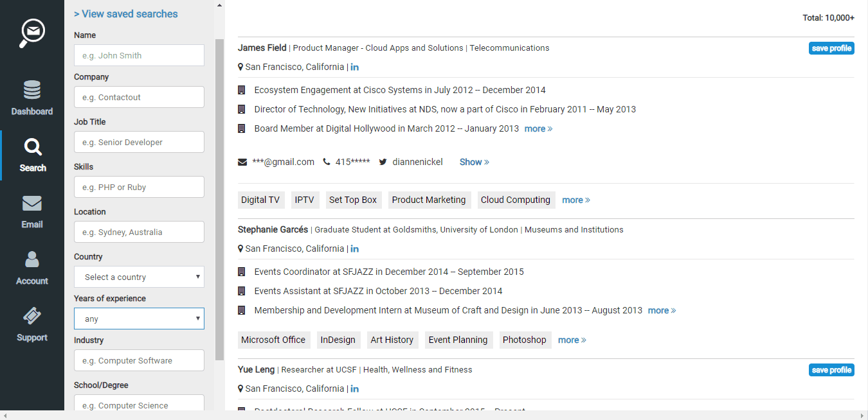Click location pin icon for James Field
Viewport: 868px width, 420px height.
tap(240, 67)
